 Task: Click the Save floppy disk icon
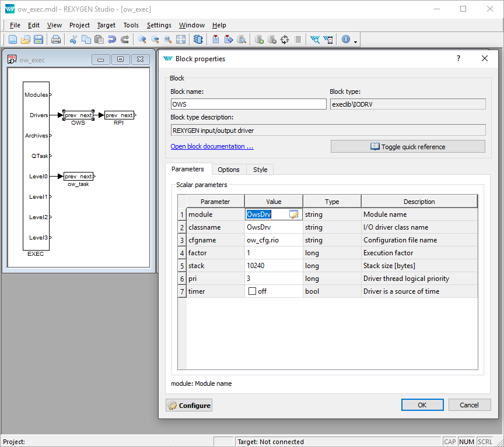coord(38,40)
